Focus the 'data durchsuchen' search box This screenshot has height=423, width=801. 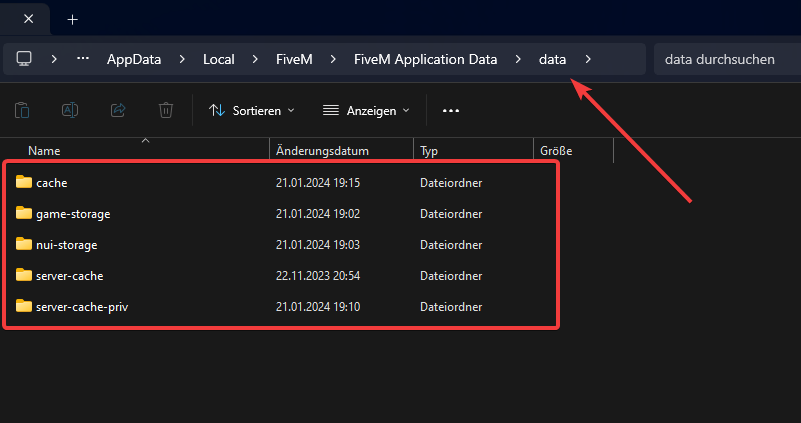click(727, 59)
